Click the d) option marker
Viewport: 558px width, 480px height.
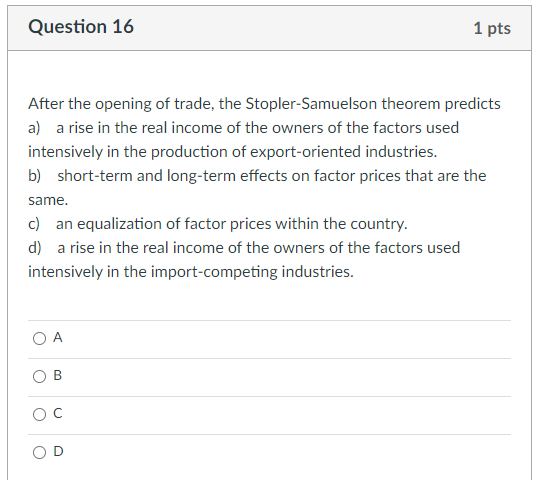coord(35,248)
